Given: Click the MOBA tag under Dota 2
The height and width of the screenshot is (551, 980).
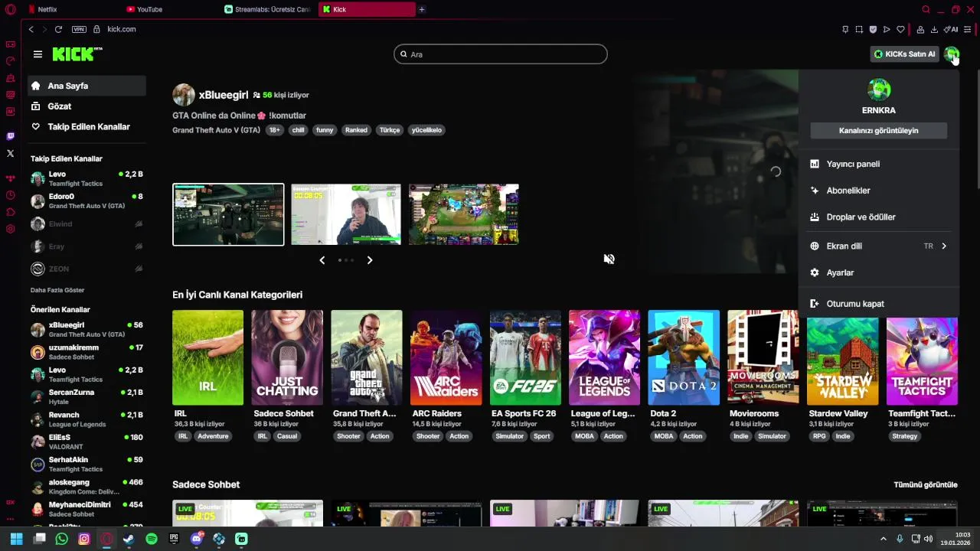Looking at the screenshot, I should pyautogui.click(x=663, y=436).
